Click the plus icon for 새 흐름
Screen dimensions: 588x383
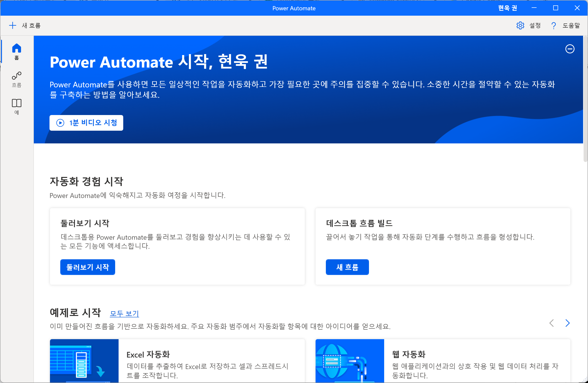(x=12, y=25)
